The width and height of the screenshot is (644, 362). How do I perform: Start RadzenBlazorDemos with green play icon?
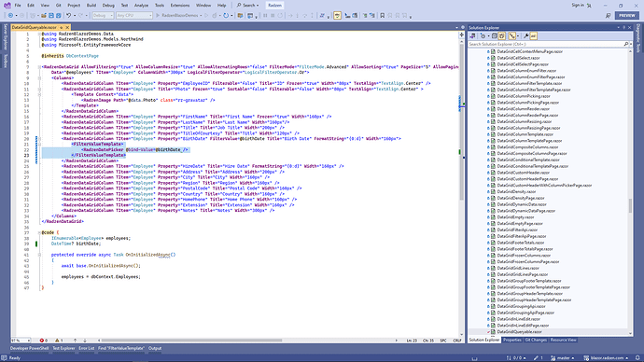pos(158,16)
